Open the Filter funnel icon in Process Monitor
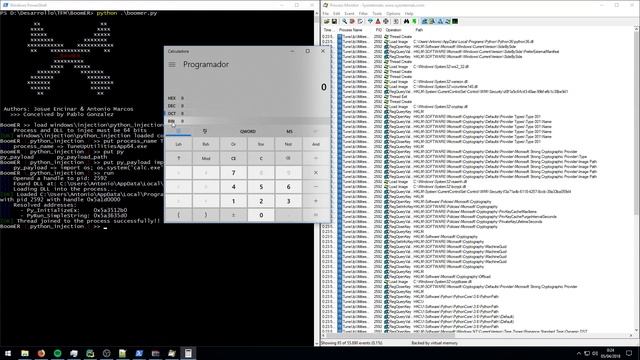The width and height of the screenshot is (640, 360). point(370,21)
